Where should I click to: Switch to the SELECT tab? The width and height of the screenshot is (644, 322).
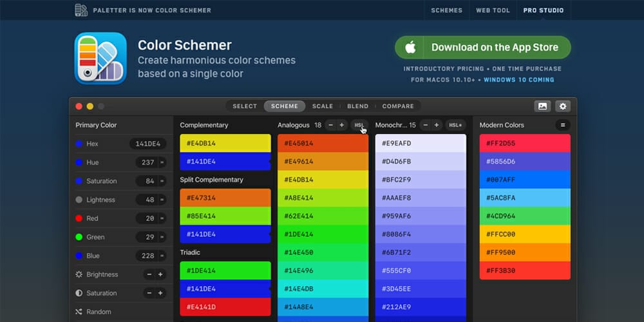click(245, 106)
